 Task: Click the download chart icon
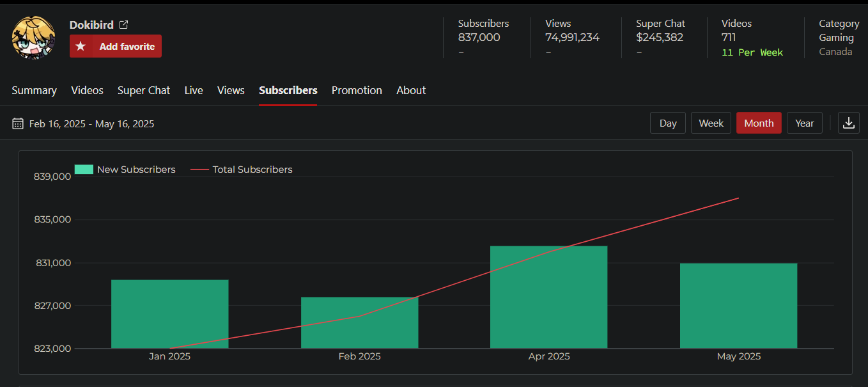click(848, 123)
